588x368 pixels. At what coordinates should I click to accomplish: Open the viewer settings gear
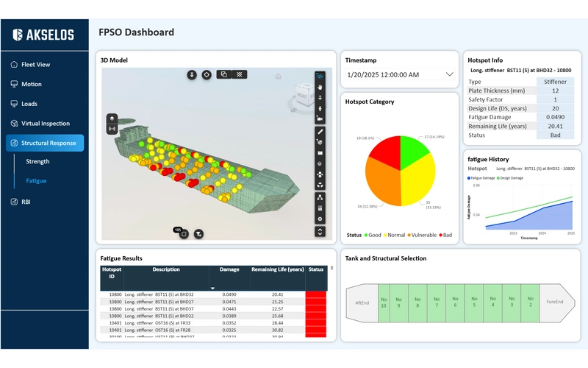click(x=320, y=219)
